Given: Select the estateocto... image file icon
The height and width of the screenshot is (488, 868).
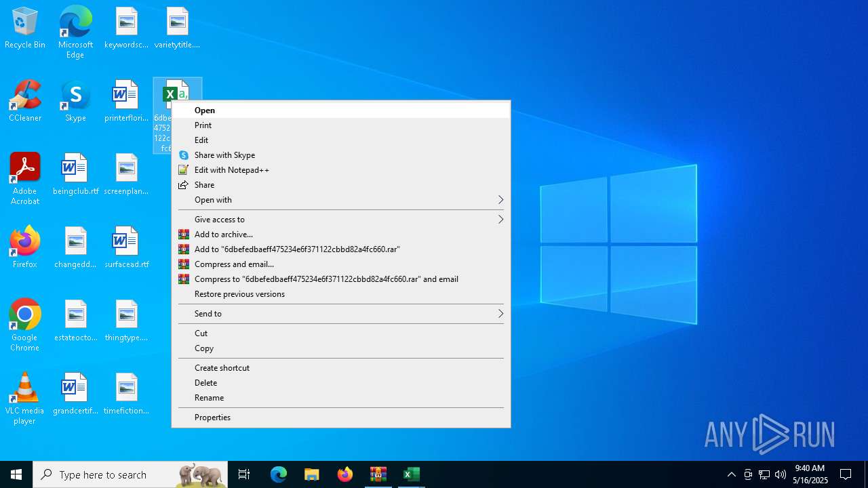Looking at the screenshot, I should [75, 321].
